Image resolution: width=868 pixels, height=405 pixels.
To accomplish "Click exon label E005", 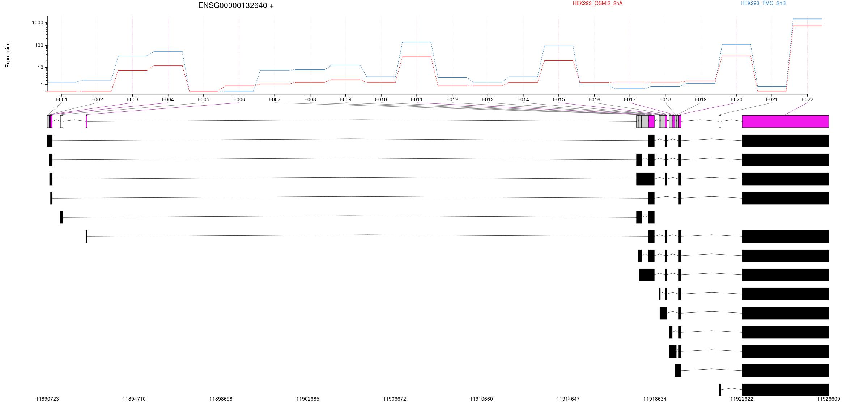I will tap(203, 99).
